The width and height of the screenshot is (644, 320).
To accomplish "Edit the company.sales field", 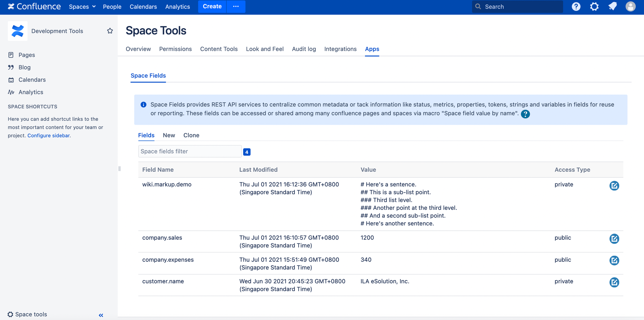I will [x=614, y=239].
